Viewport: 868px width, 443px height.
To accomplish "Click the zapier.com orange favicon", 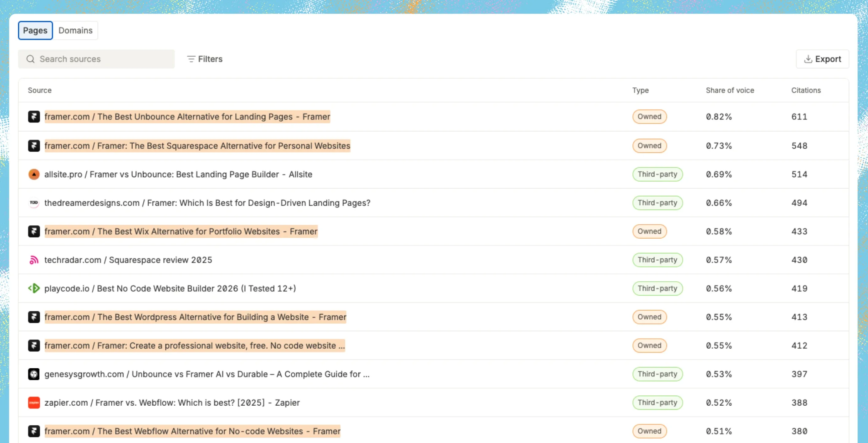I will click(34, 402).
